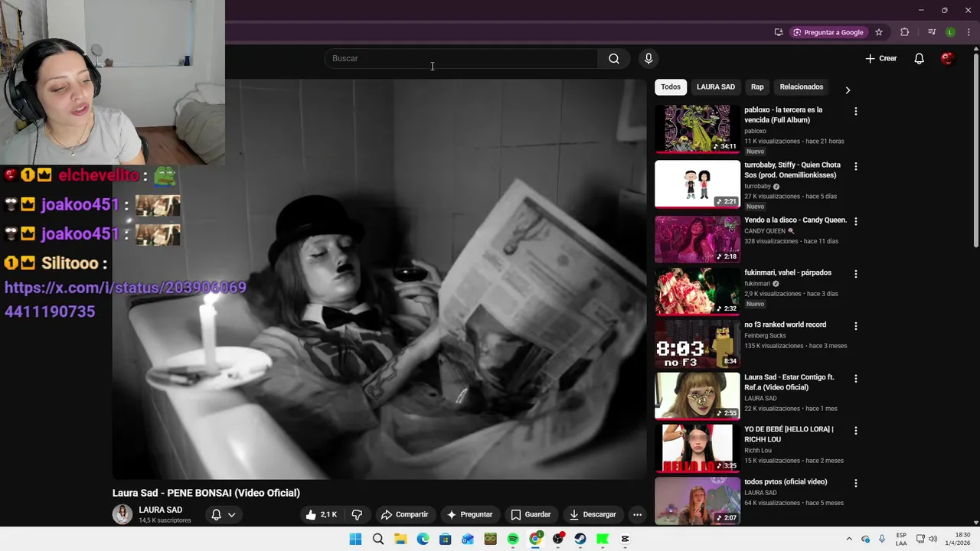Open Chrome profile L avatar
This screenshot has height=551, width=980.
[x=950, y=32]
